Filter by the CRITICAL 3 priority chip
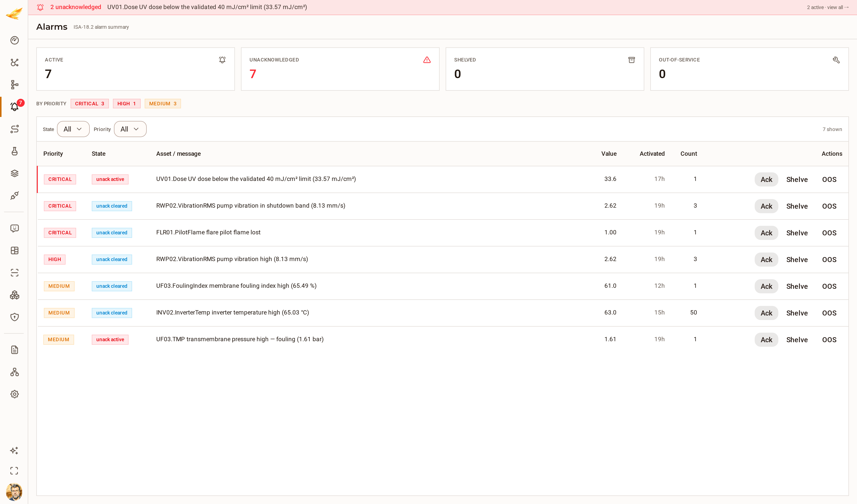The width and height of the screenshot is (857, 504). click(90, 104)
